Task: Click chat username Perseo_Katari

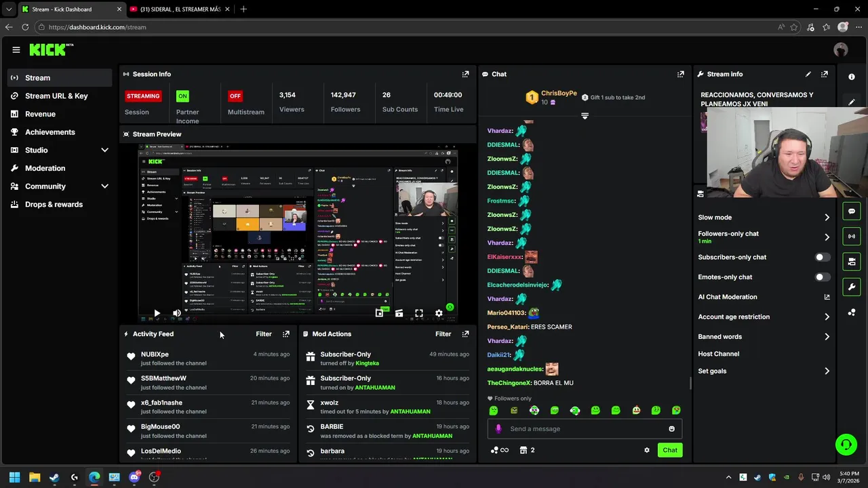Action: pyautogui.click(x=508, y=327)
